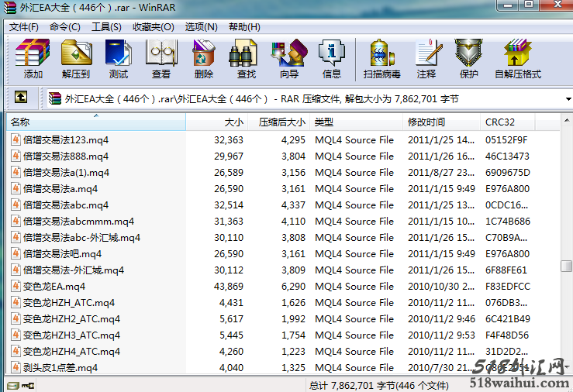The height and width of the screenshot is (392, 573).
Task: Sort by 压缩后大小 column header
Action: tap(279, 122)
